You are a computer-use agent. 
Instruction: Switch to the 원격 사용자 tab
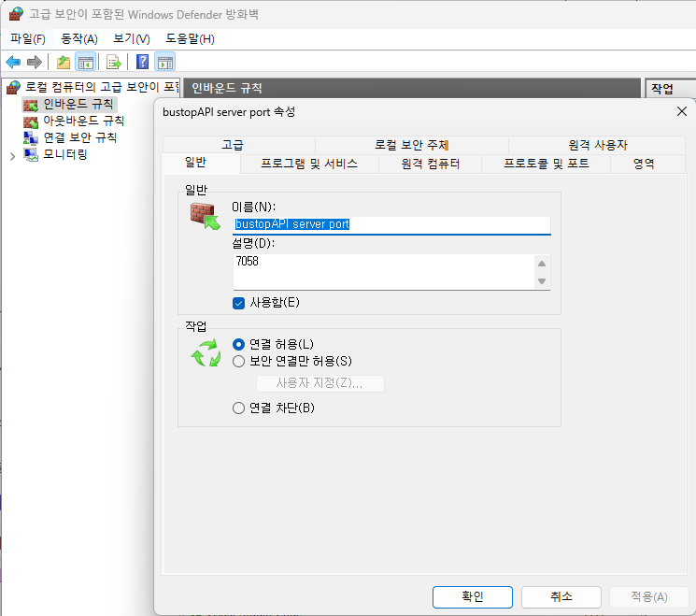(598, 145)
